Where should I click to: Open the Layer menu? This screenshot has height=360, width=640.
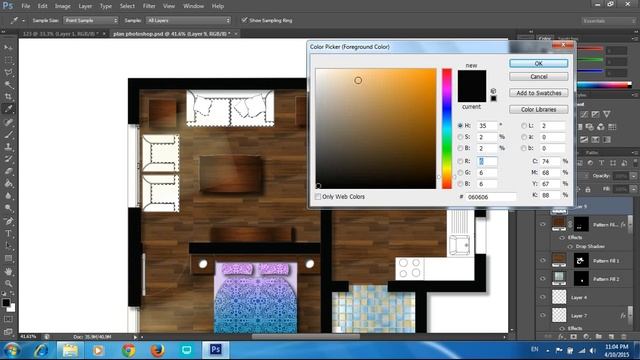click(x=85, y=6)
